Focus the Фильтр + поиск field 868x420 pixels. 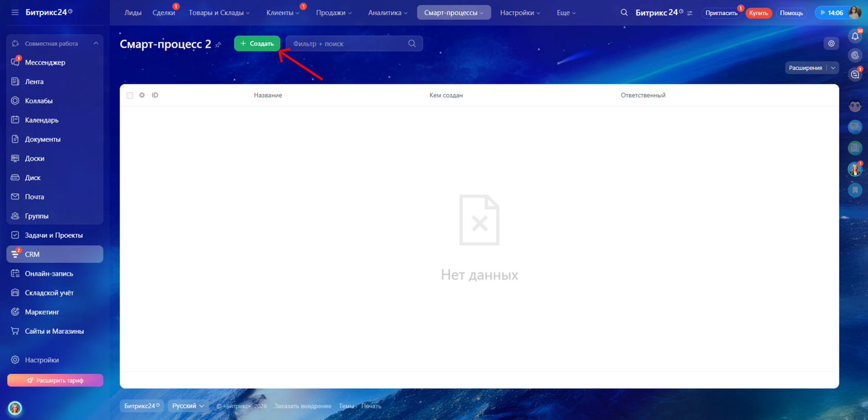coord(354,43)
